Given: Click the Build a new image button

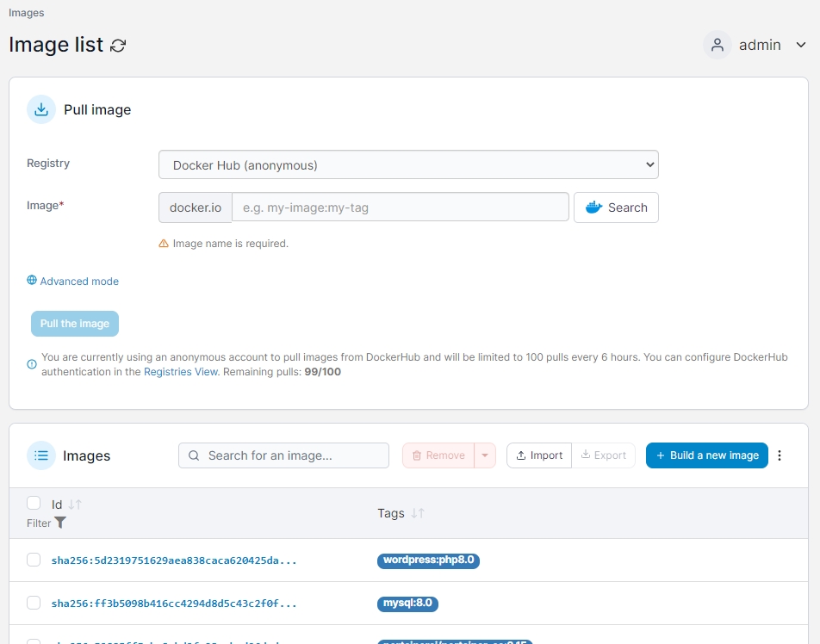Looking at the screenshot, I should (706, 455).
